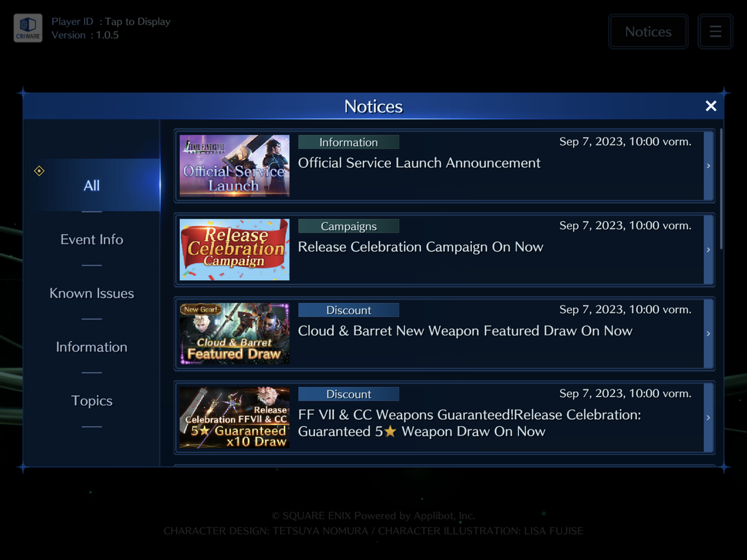Expand Guaranteed 5★ Weapon Draw chevron
747x560 pixels.
pyautogui.click(x=708, y=418)
